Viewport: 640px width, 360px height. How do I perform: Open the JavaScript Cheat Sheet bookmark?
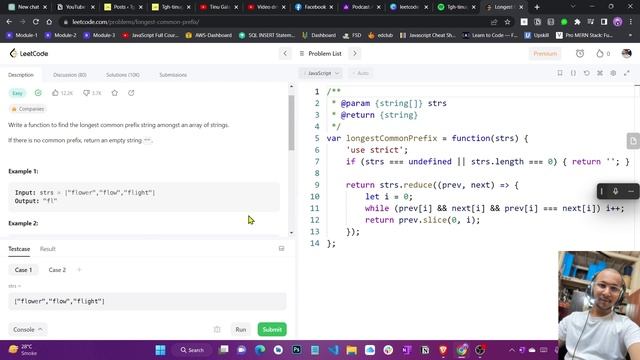[428, 36]
